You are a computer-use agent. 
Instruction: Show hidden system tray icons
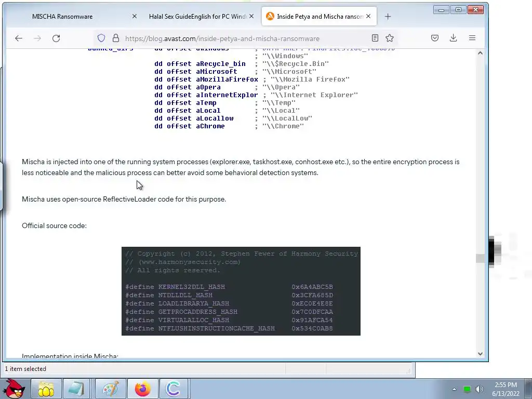click(454, 389)
